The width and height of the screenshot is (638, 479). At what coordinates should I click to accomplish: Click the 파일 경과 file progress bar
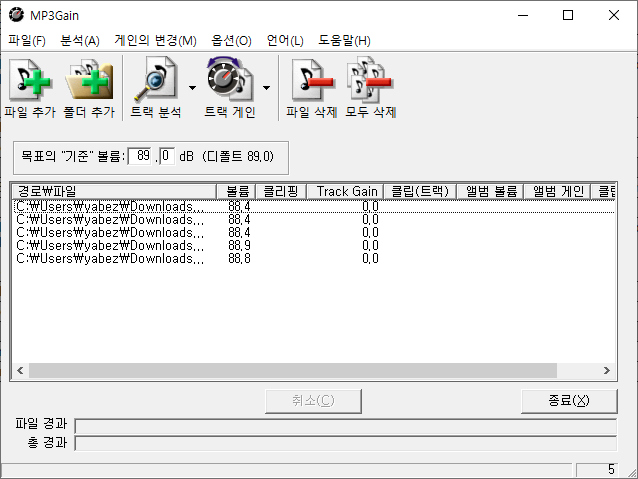point(346,426)
